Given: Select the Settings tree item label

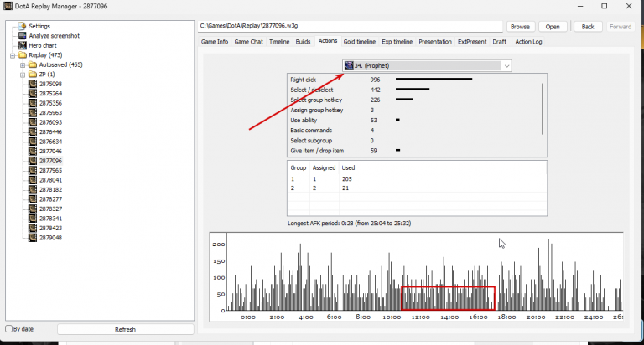Looking at the screenshot, I should (x=39, y=26).
